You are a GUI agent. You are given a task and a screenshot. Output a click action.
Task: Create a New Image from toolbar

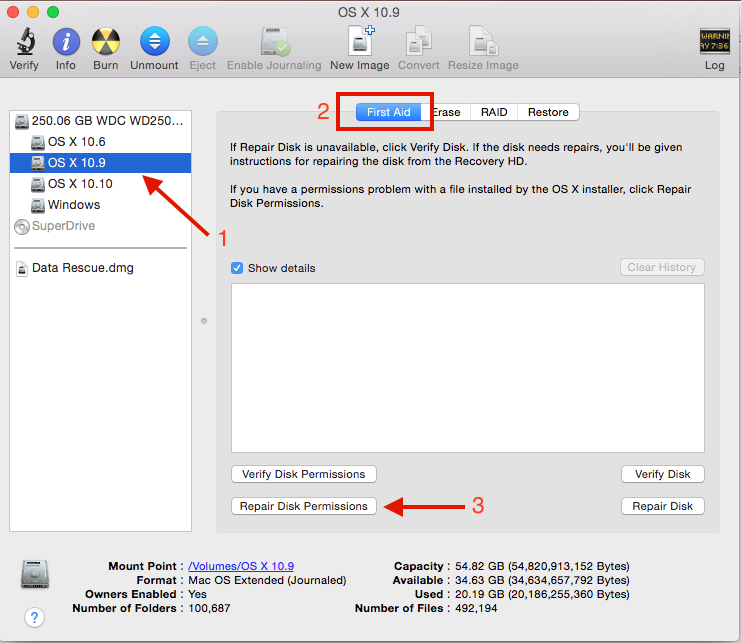[x=360, y=41]
